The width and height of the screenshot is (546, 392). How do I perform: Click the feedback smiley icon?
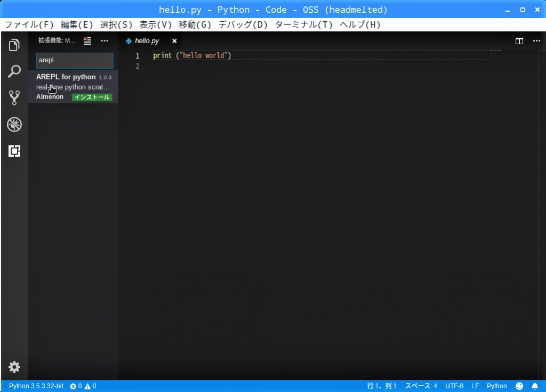click(519, 386)
